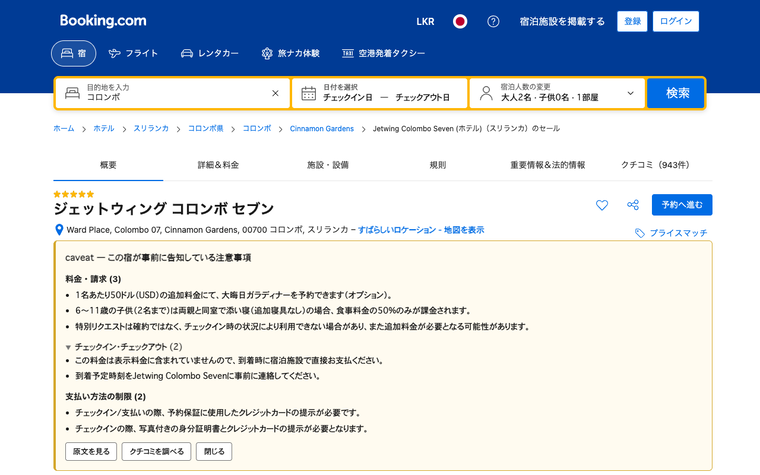
Task: Clear destination with the X icon
Action: pyautogui.click(x=275, y=93)
